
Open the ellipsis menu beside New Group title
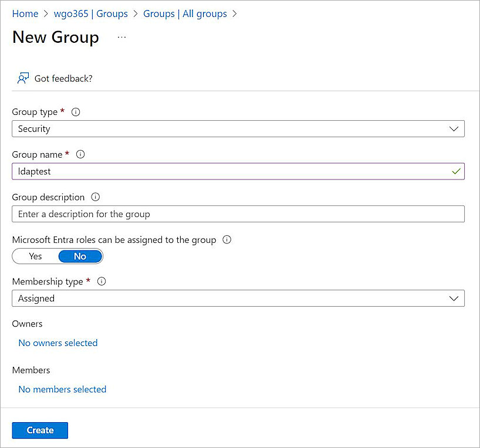[x=121, y=37]
